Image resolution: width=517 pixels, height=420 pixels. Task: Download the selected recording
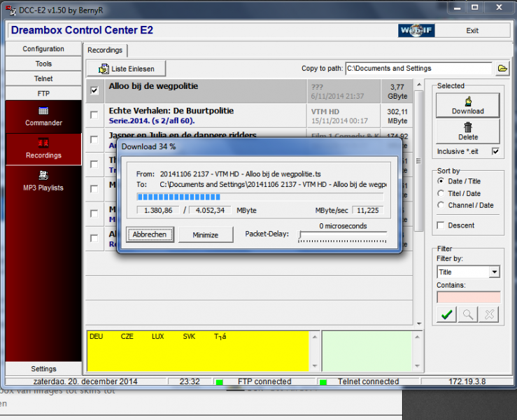point(467,106)
